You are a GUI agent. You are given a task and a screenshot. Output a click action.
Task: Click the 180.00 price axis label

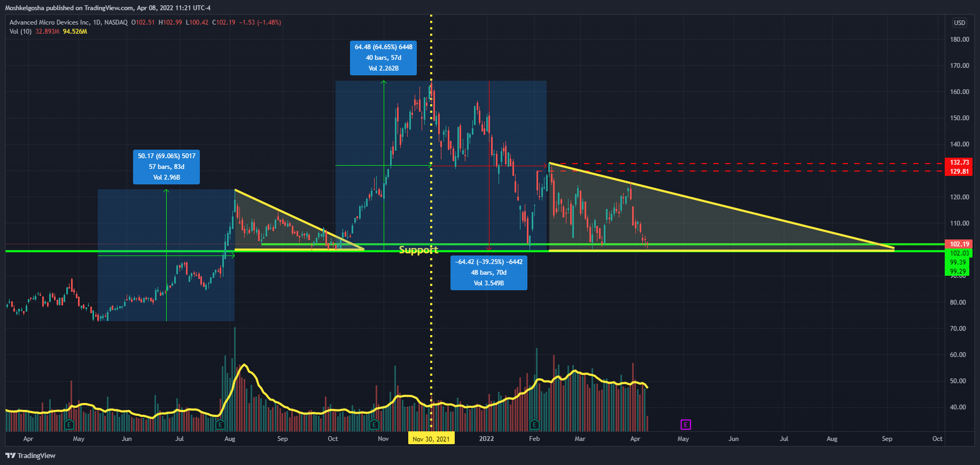tap(960, 40)
